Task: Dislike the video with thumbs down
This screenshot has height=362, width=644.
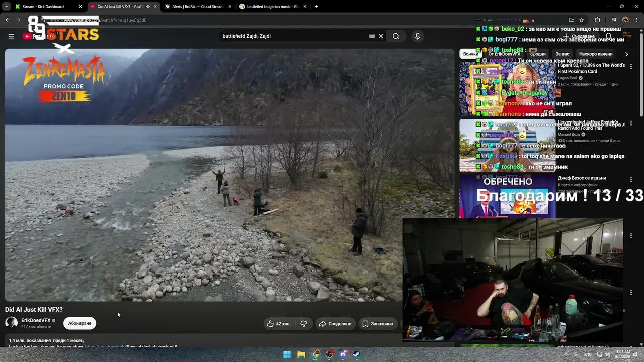Action: tap(304, 324)
